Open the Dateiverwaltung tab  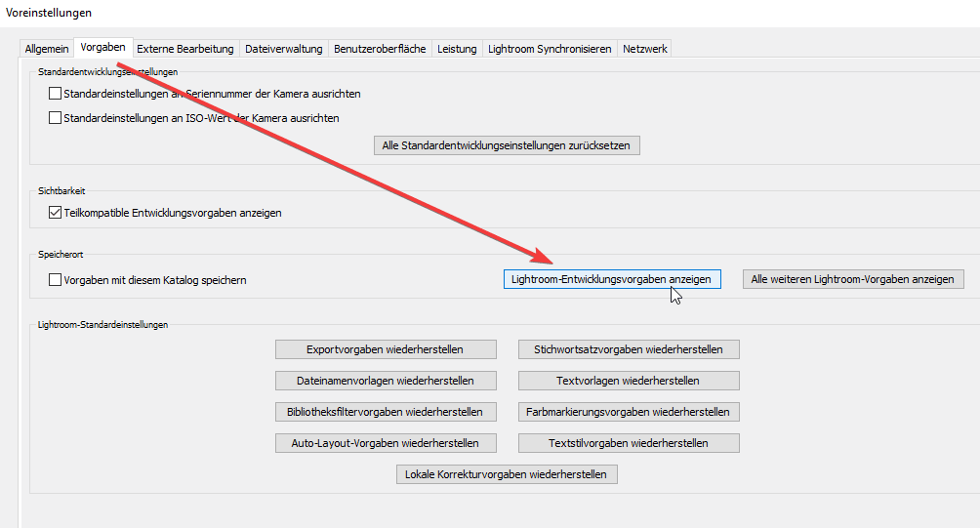283,49
